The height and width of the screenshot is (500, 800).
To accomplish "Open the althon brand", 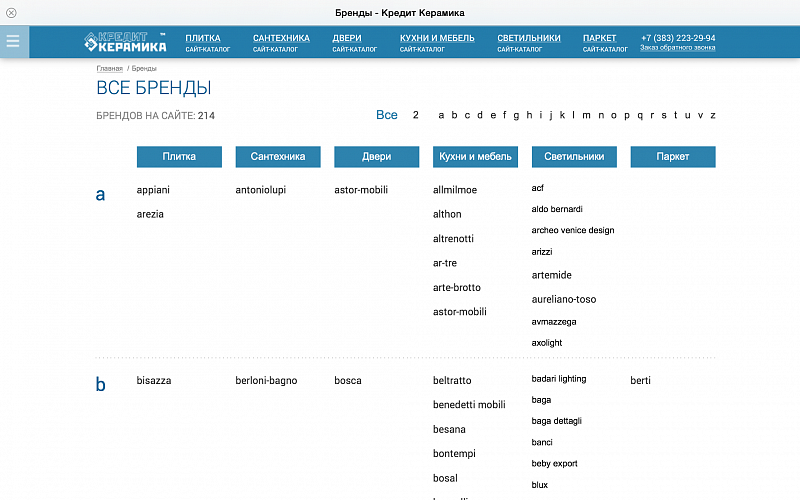I will pyautogui.click(x=447, y=214).
